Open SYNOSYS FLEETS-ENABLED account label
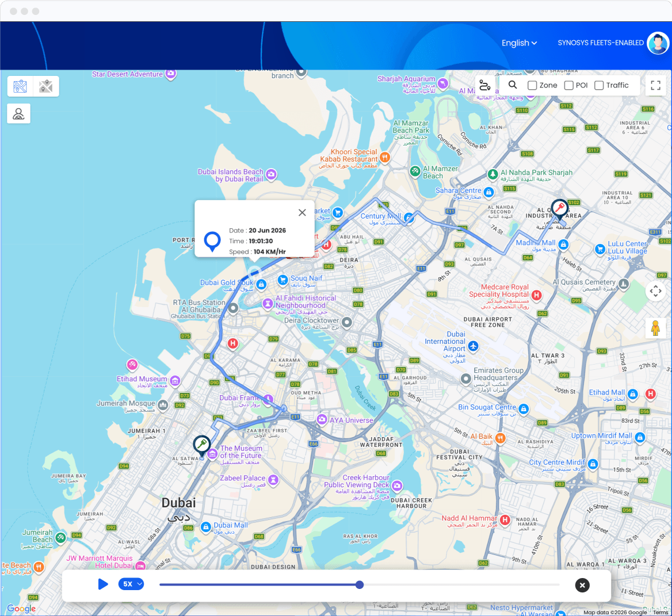The height and width of the screenshot is (616, 672). tap(601, 43)
